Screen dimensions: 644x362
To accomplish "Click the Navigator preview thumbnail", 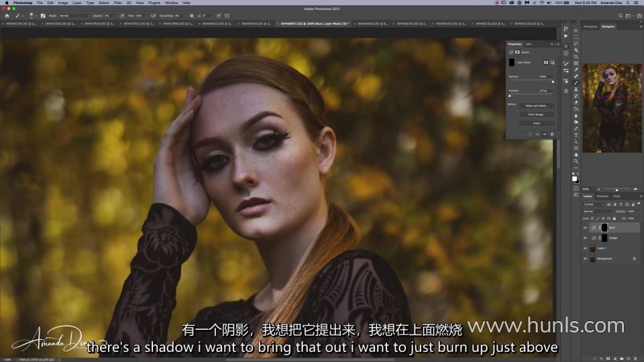I will click(x=612, y=108).
